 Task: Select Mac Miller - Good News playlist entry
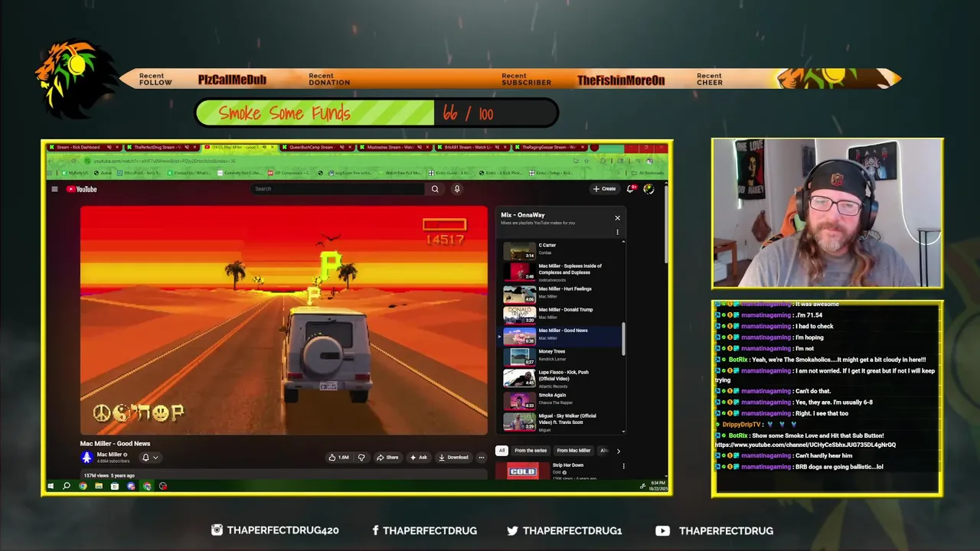pyautogui.click(x=563, y=335)
